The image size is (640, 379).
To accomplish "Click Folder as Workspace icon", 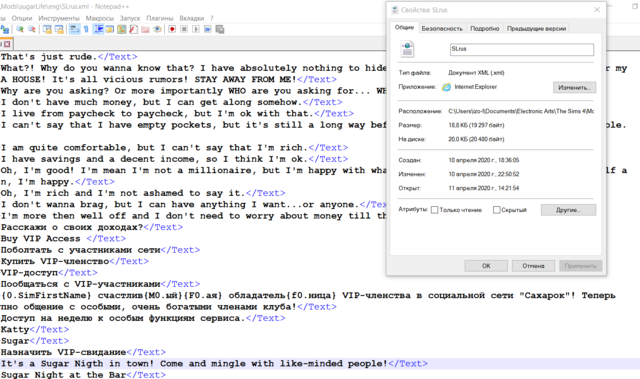I will click(145, 29).
